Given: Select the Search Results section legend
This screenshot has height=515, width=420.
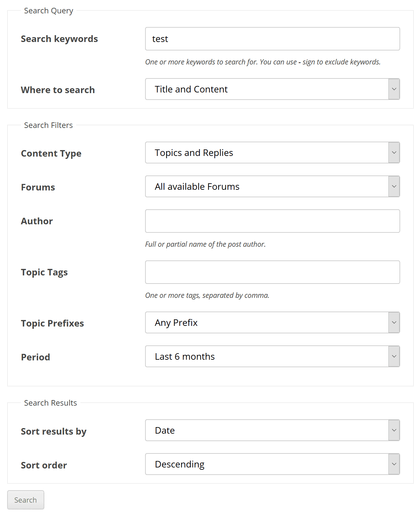Looking at the screenshot, I should click(x=50, y=403).
